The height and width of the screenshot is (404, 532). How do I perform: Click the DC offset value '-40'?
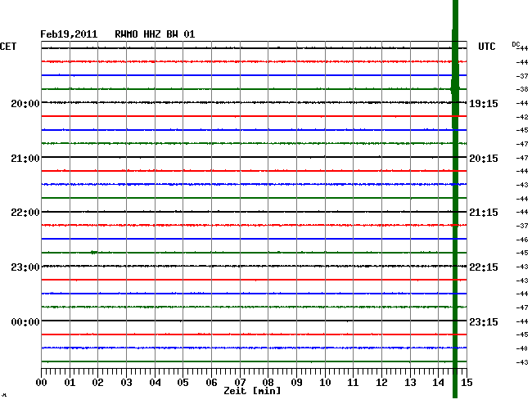(522, 348)
